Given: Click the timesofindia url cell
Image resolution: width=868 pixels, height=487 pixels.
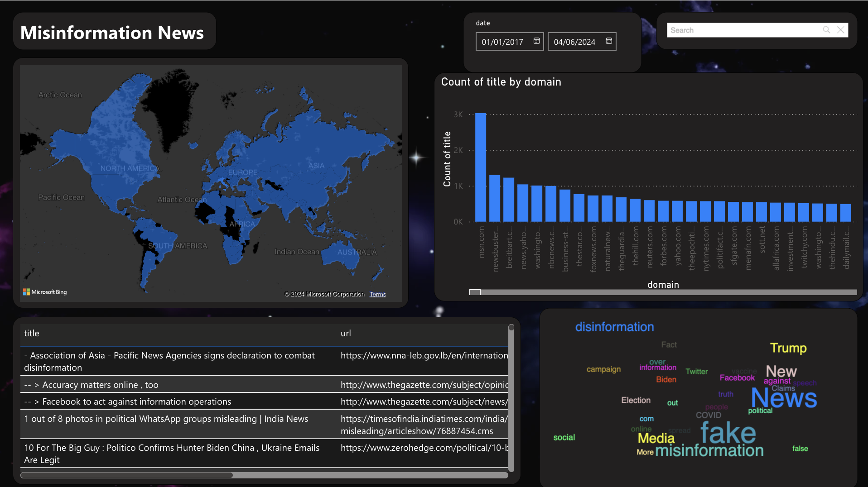Looking at the screenshot, I should pyautogui.click(x=424, y=425).
